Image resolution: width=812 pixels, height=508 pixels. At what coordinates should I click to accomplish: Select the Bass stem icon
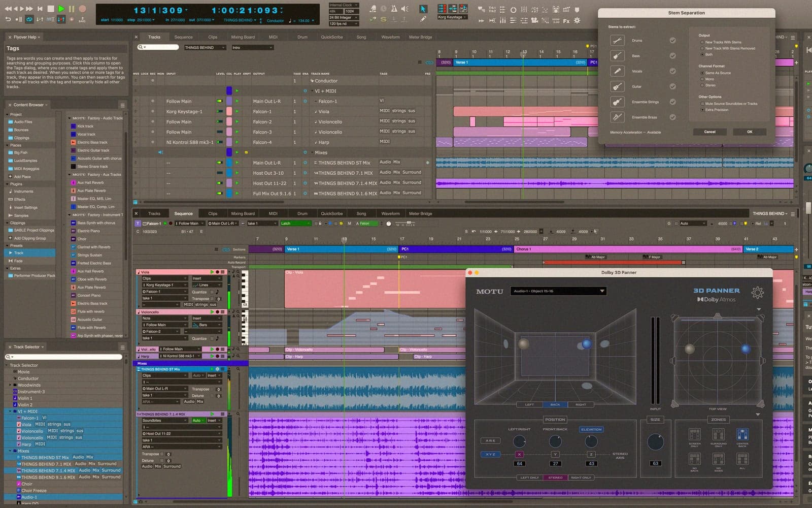(x=617, y=56)
